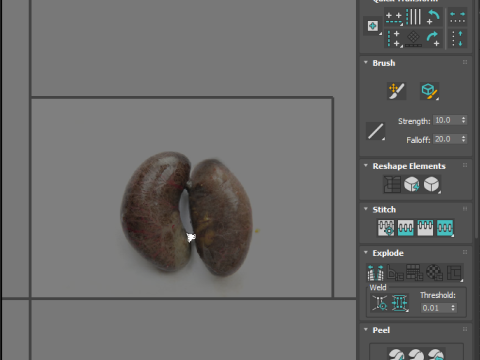
Task: Click Space Vertically icon
Action: coord(457,39)
